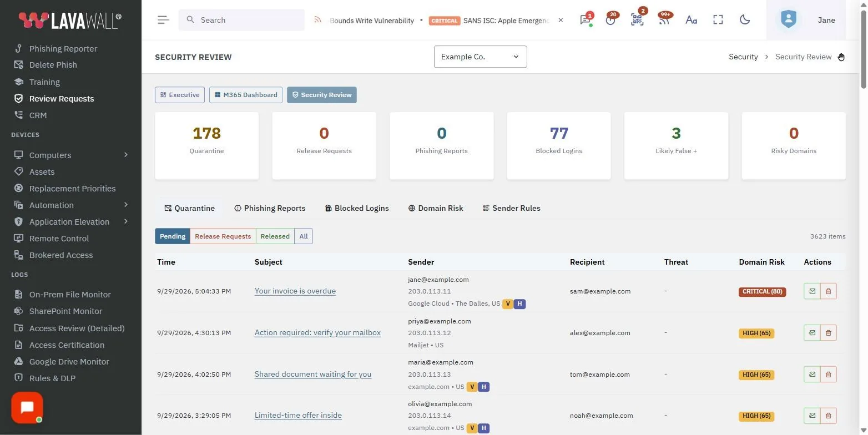Toggle dark mode with the moon icon
This screenshot has height=435, width=868.
tap(745, 20)
